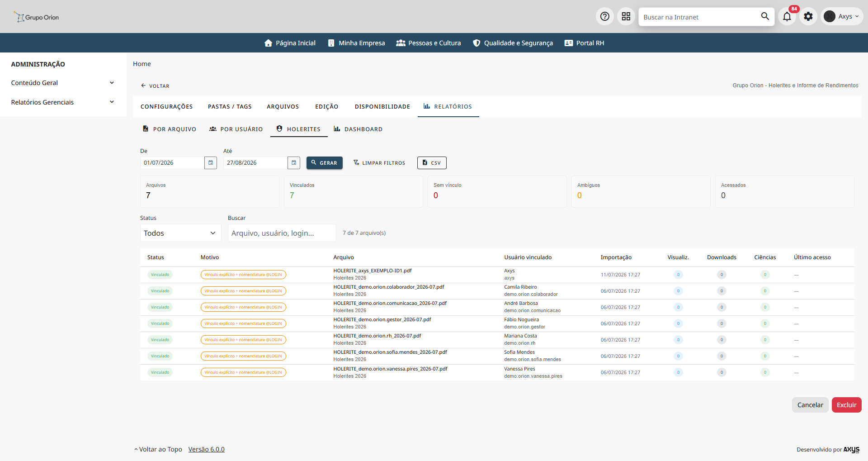Click the Mariana Costa user name
The height and width of the screenshot is (461, 868).
pos(520,336)
